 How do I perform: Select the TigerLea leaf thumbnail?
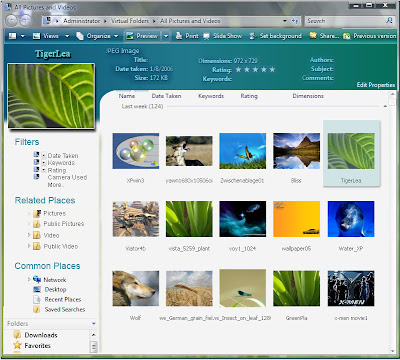[351, 151]
